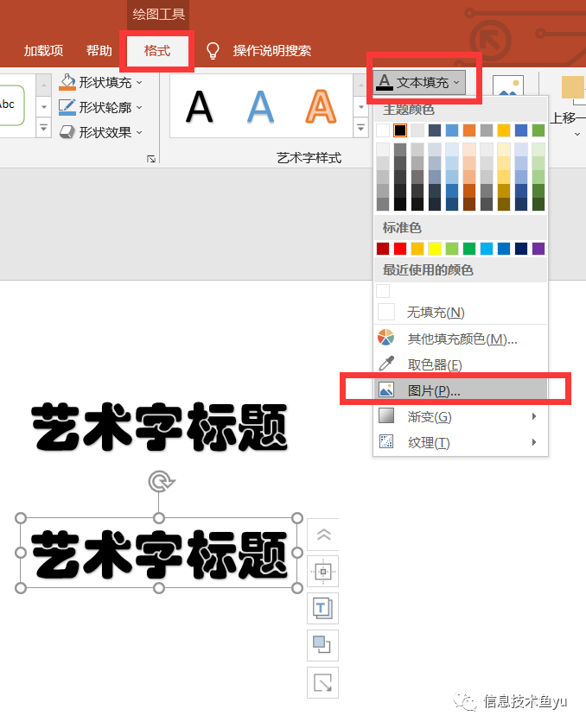The image size is (586, 728).
Task: Pick the standard yellow color swatch
Action: [435, 249]
